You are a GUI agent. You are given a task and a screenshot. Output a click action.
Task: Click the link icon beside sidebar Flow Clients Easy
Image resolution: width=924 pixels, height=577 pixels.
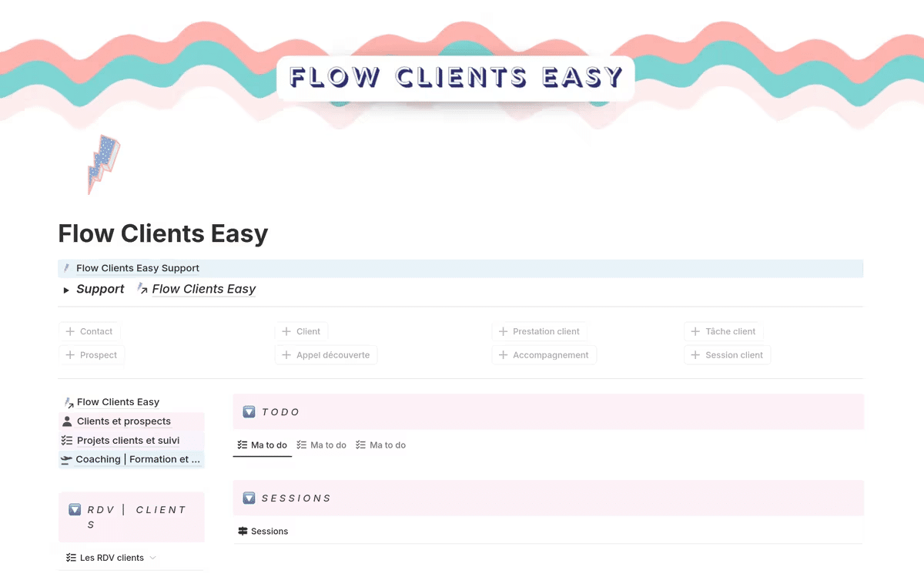(x=69, y=402)
